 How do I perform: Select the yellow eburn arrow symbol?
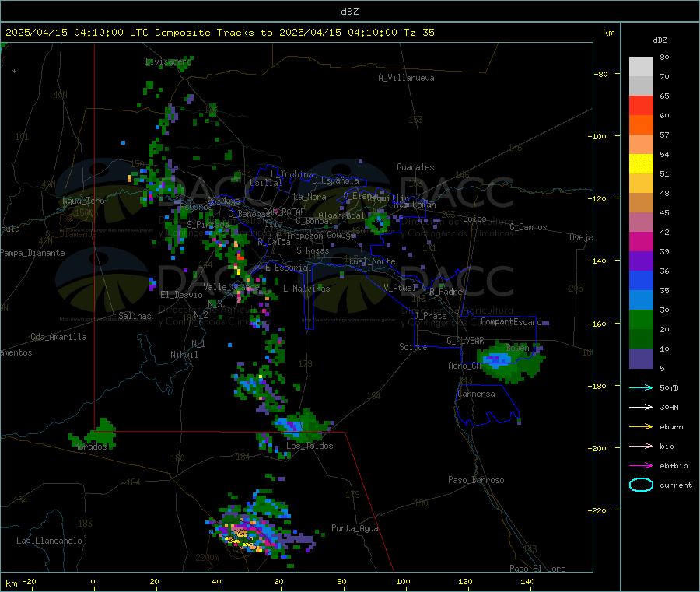pos(641,426)
